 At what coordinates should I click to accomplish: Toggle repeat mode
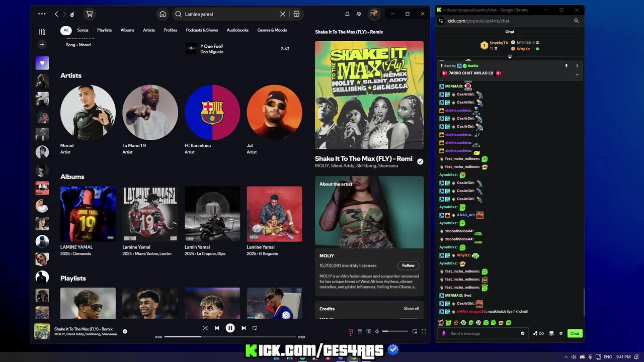[x=255, y=328]
